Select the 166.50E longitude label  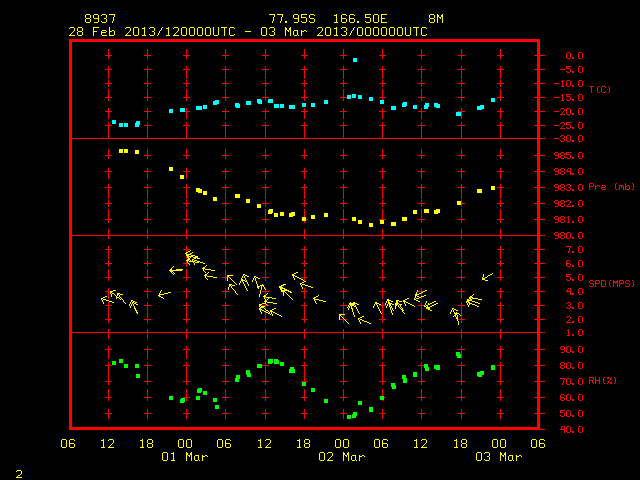[x=360, y=19]
